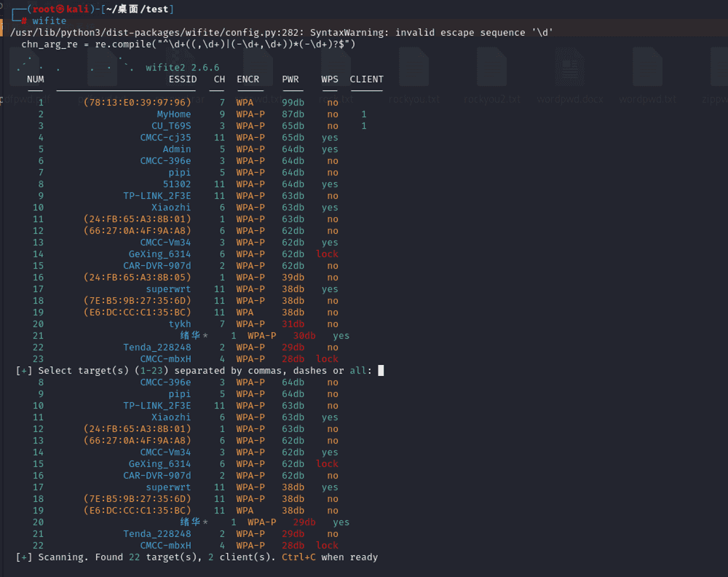Click the wifite2 2.6.6 version banner

(x=182, y=68)
